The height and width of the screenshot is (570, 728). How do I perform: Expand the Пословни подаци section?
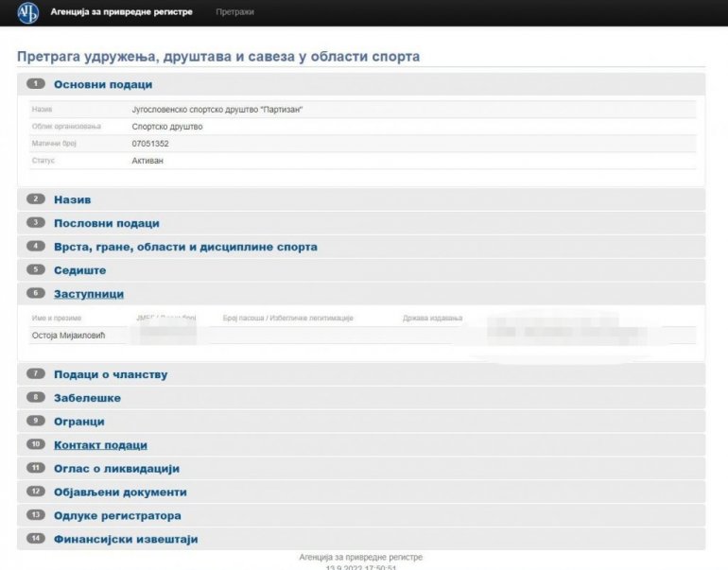(x=106, y=223)
